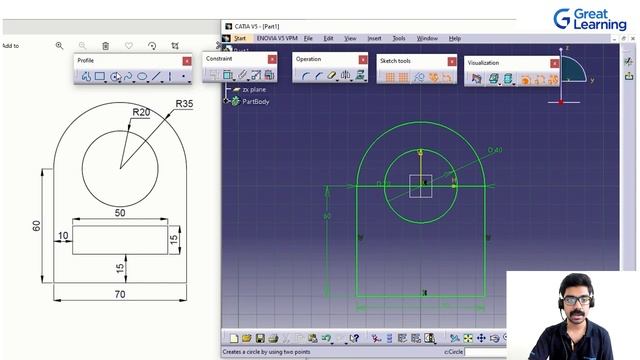Select the Rectangle tool in Profile toolbar

100,76
